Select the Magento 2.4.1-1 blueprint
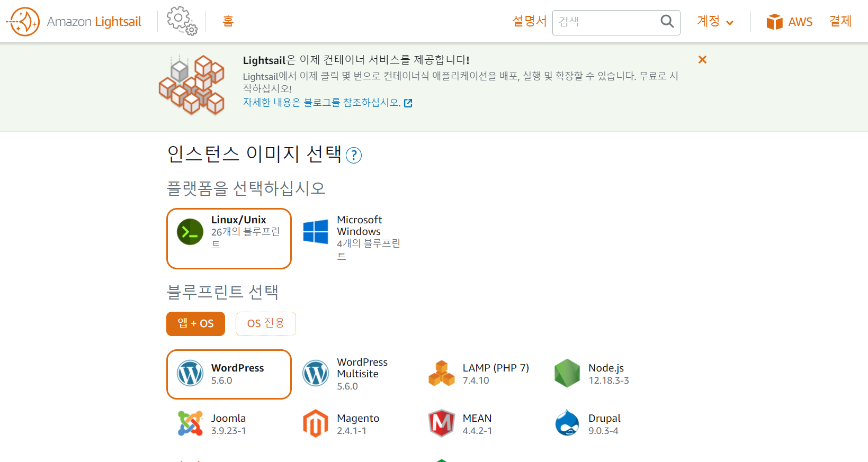Screen dimensions: 868x462 pos(355,424)
